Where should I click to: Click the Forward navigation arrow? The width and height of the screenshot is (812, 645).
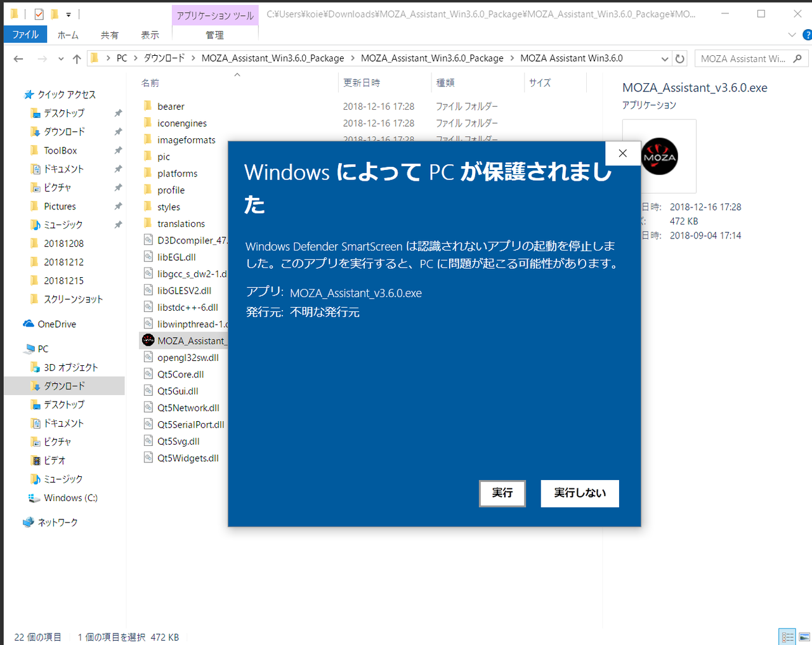coord(42,59)
